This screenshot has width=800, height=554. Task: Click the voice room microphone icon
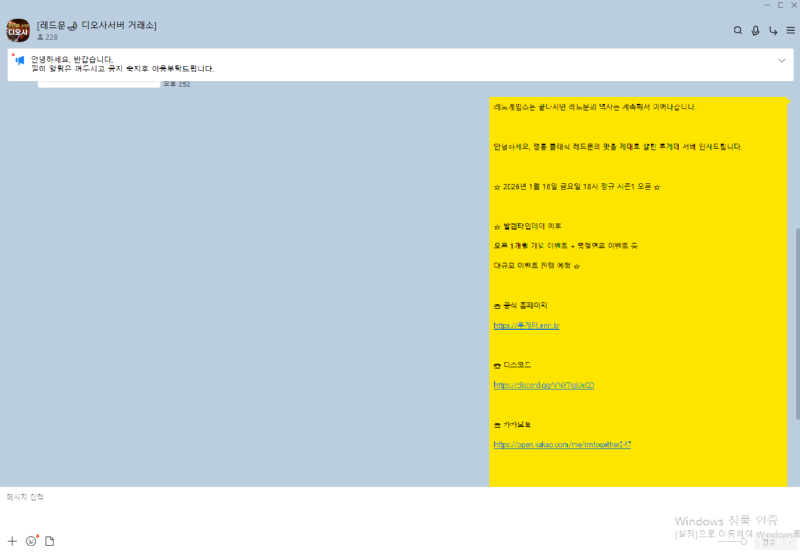click(x=755, y=31)
